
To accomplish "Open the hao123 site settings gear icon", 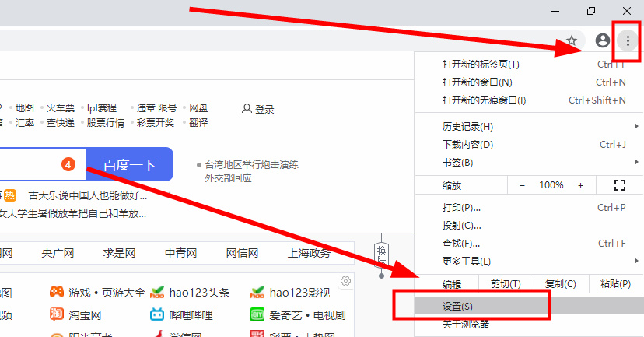I will point(346,281).
